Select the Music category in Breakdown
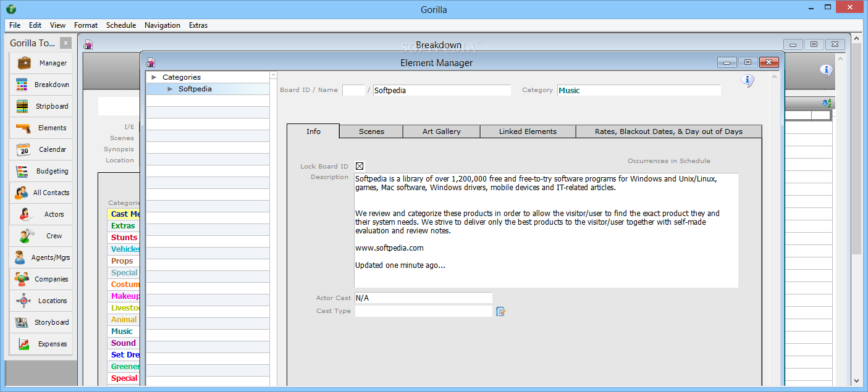 tap(124, 332)
